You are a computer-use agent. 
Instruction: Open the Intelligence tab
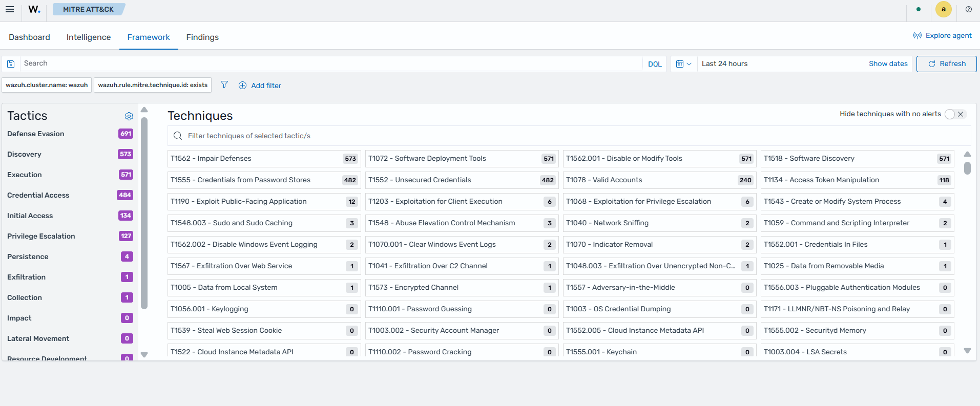[x=89, y=37]
